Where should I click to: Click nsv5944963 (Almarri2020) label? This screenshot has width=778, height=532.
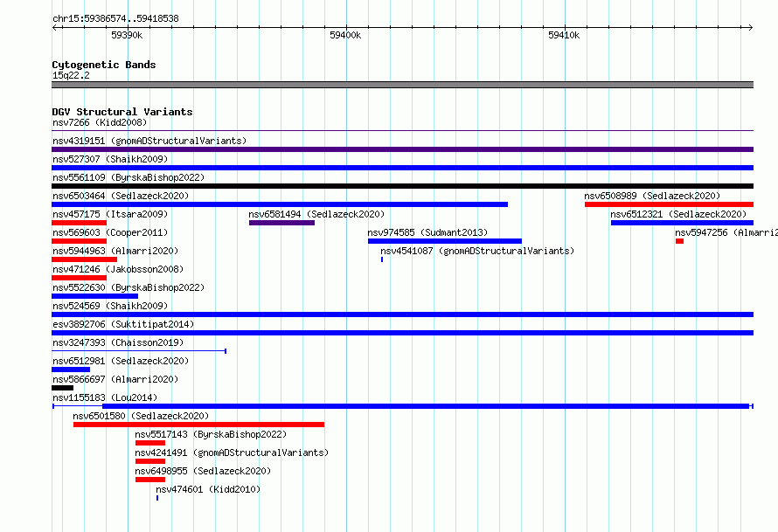[x=115, y=251]
